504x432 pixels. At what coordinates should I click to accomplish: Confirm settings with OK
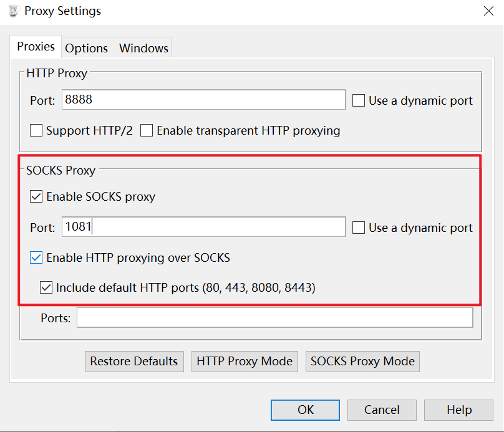305,410
